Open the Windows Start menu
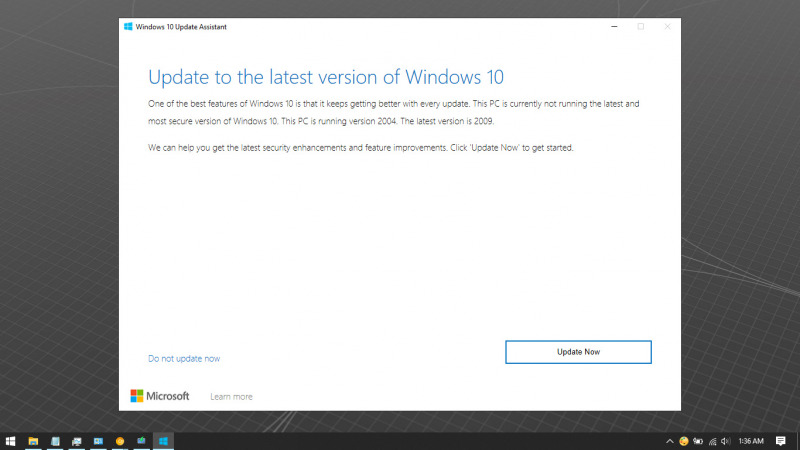This screenshot has height=450, width=800. (x=10, y=441)
